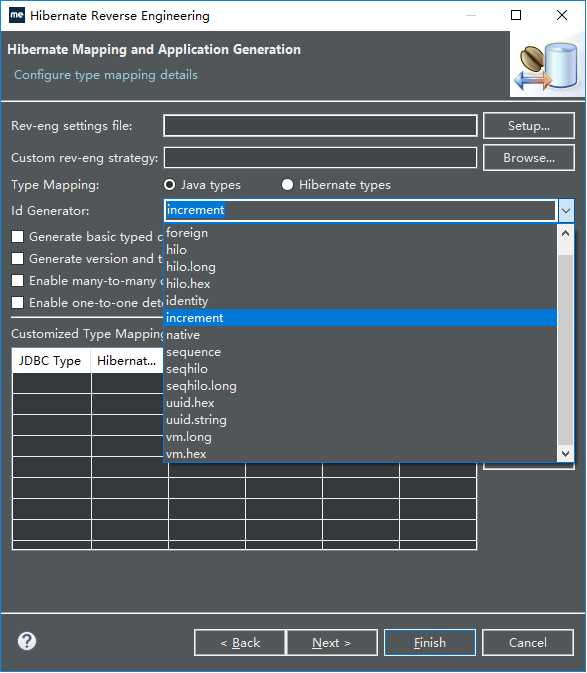The image size is (587, 673).
Task: Click the dropdown list scrollbar thumb
Action: tap(566, 350)
